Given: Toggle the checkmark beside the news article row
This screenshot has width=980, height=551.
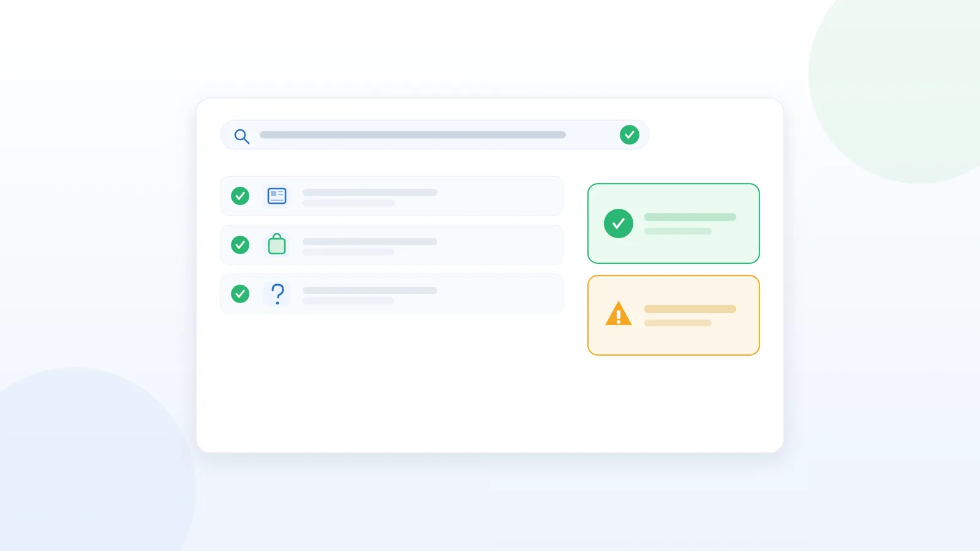Looking at the screenshot, I should click(240, 196).
